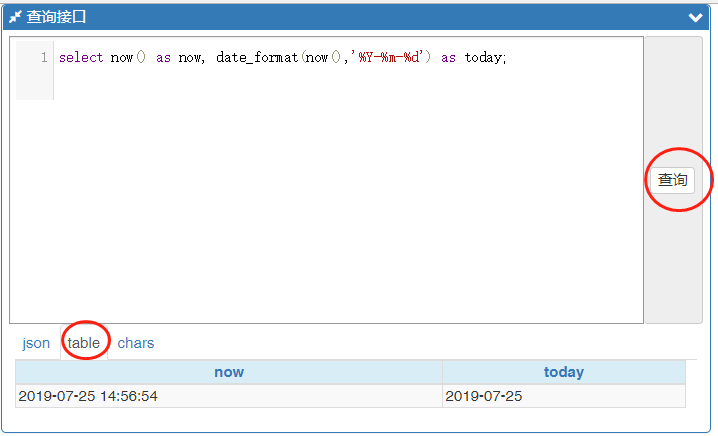The width and height of the screenshot is (718, 436).
Task: Click the today column header
Action: coord(563,372)
